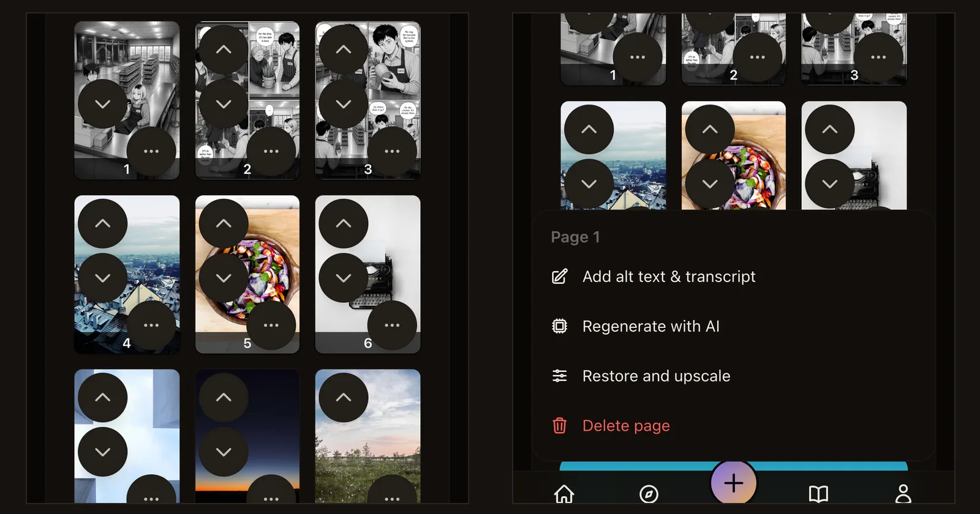Move page 5 salad bowl up, left mockup
The image size is (980, 514).
click(x=224, y=223)
